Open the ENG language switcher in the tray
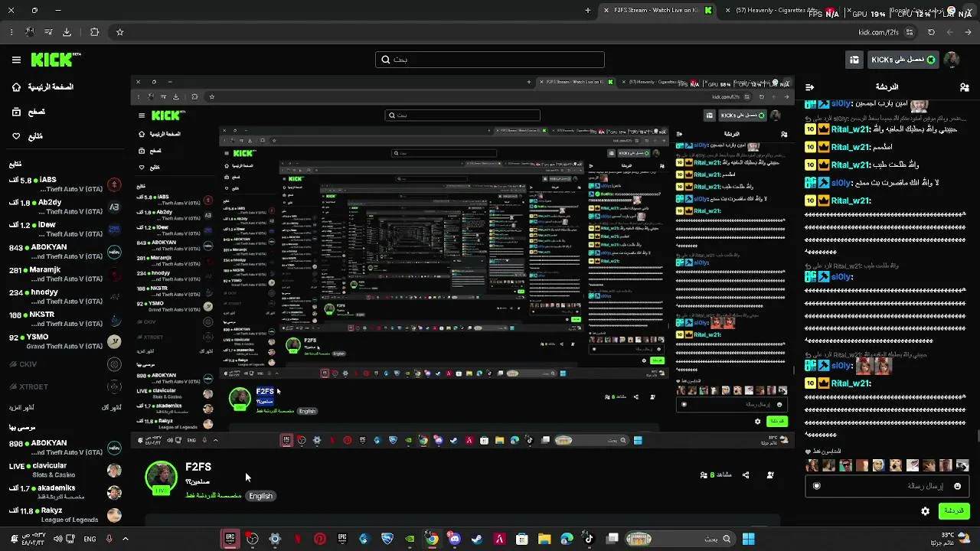 [x=90, y=539]
